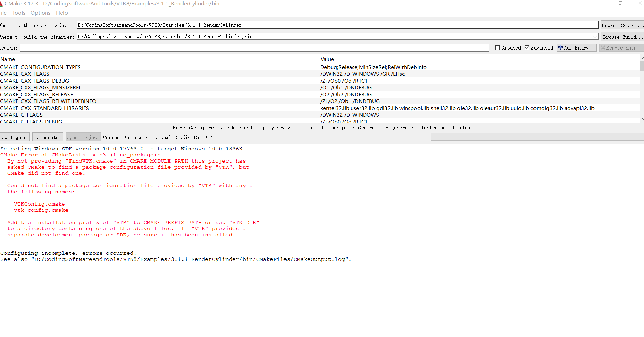Click the Add Entry button
Image resolution: width=644 pixels, height=337 pixels.
(x=576, y=48)
